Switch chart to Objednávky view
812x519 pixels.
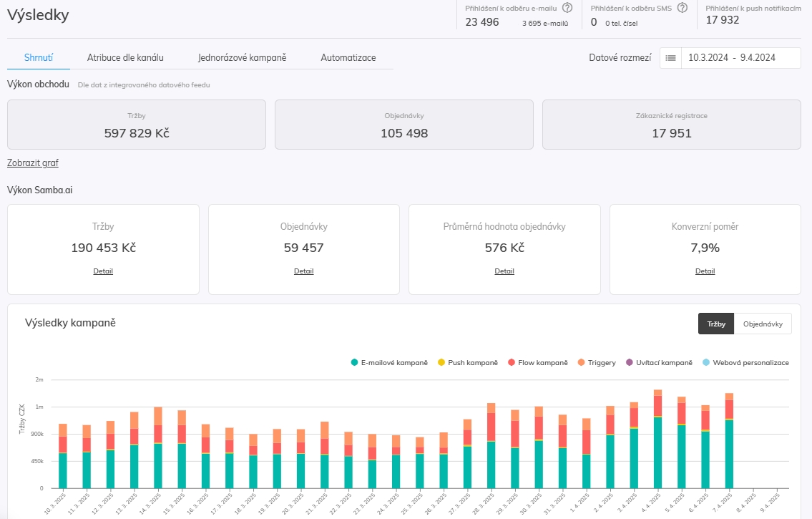click(763, 324)
